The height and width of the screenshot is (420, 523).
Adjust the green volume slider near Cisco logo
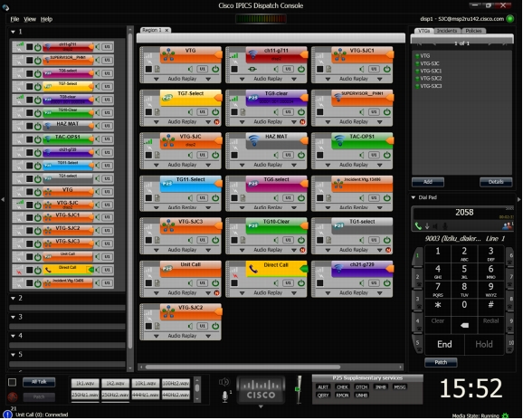coord(298,389)
